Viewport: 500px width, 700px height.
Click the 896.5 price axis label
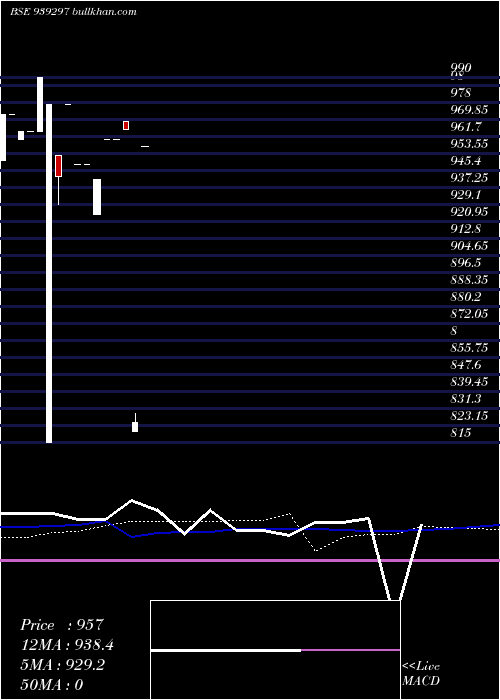click(x=466, y=262)
